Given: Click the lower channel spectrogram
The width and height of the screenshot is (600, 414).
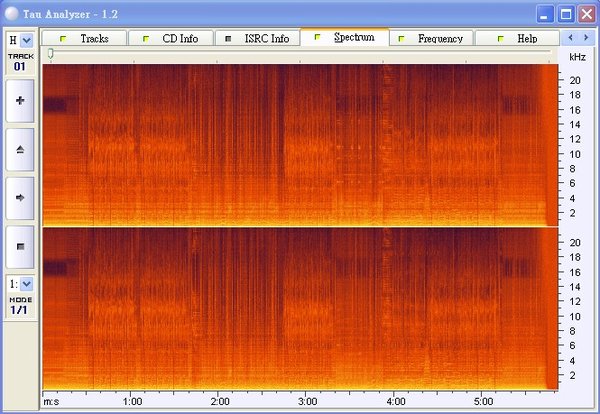Looking at the screenshot, I should point(300,308).
